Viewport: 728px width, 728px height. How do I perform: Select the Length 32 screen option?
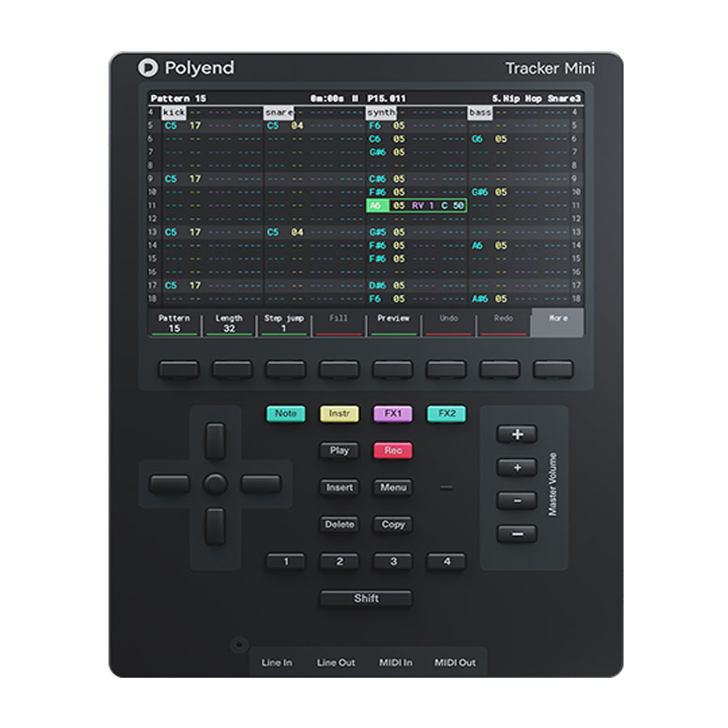[229, 323]
